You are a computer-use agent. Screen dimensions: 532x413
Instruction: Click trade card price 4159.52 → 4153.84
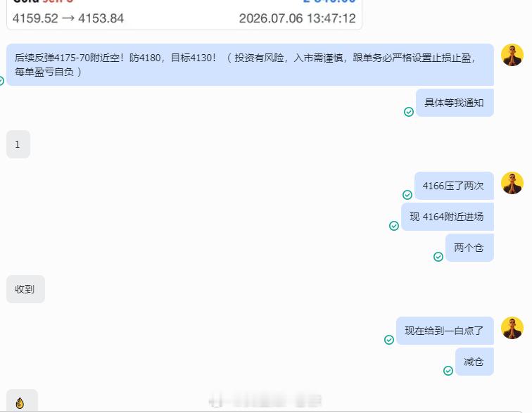tap(68, 18)
